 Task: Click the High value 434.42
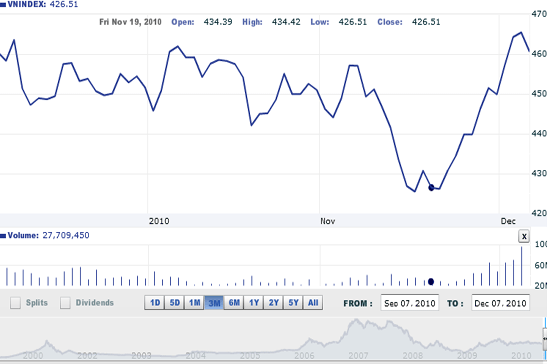pyautogui.click(x=286, y=22)
